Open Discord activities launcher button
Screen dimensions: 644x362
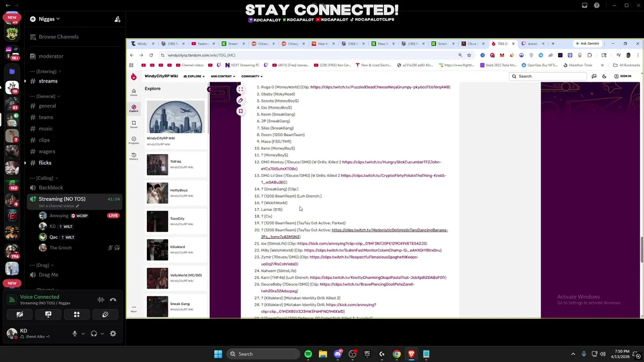pyautogui.click(x=77, y=314)
